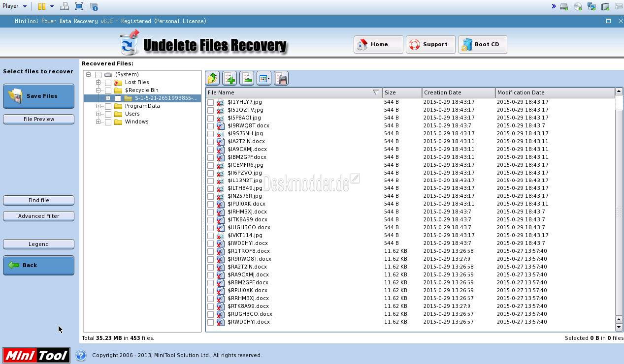The image size is (624, 364).
Task: Expand the Windows tree node
Action: (99, 122)
